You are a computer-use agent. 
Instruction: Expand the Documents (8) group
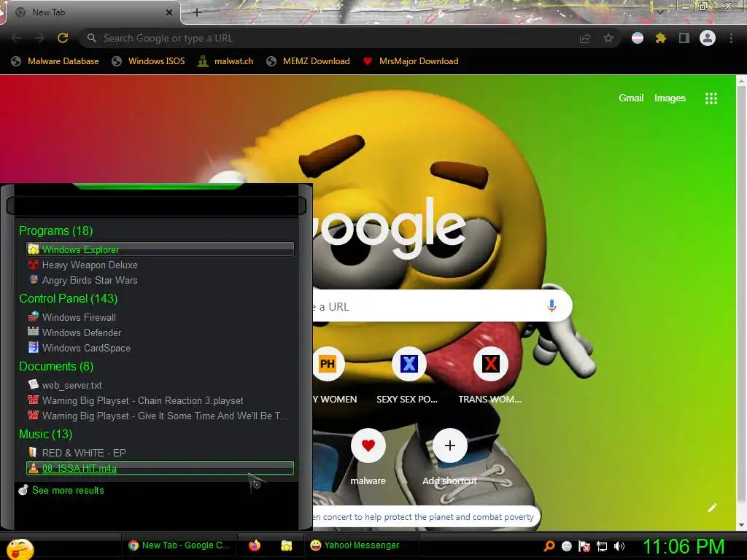[x=56, y=366]
